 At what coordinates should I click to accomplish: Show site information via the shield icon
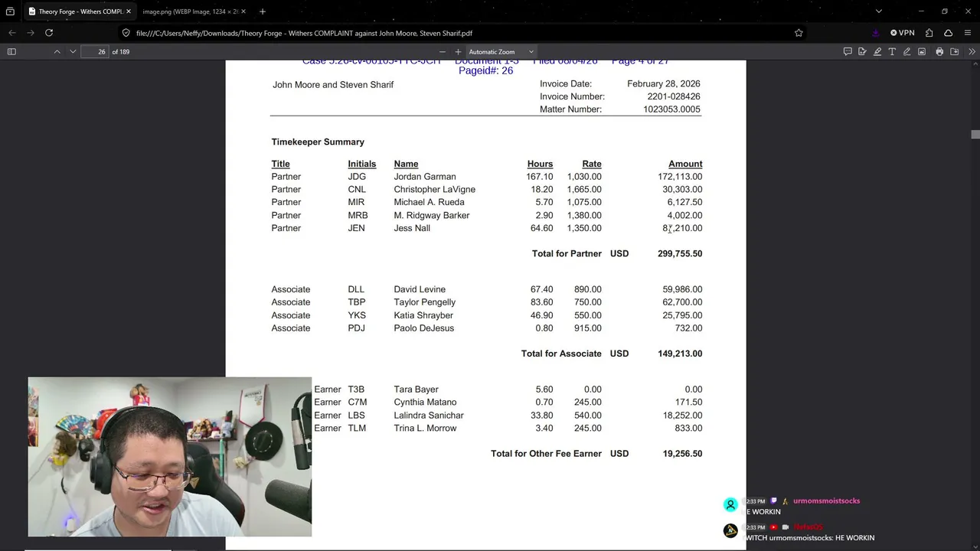coord(126,33)
